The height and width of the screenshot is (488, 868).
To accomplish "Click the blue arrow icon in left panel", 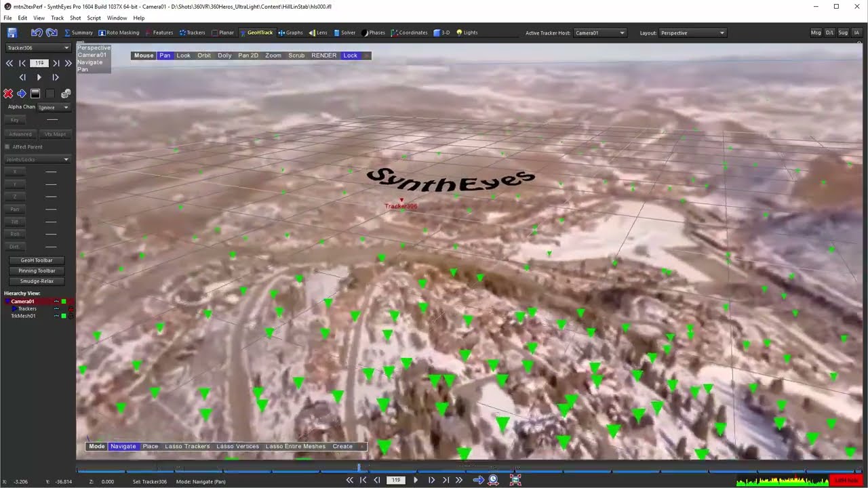I will click(x=21, y=94).
